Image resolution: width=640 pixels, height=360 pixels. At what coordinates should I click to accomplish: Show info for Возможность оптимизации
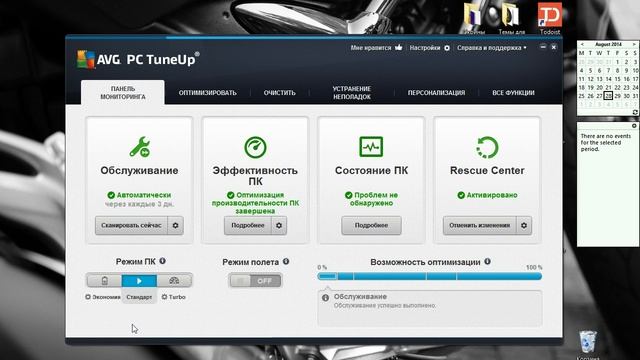[487, 261]
